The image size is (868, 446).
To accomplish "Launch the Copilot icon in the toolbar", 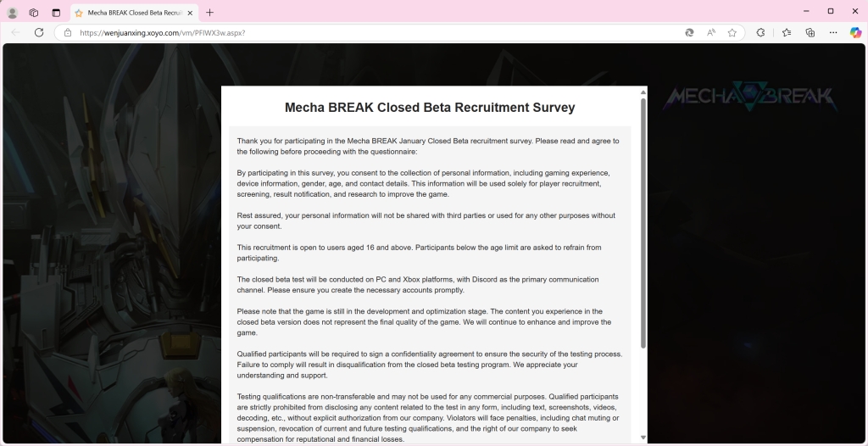I will pyautogui.click(x=856, y=33).
